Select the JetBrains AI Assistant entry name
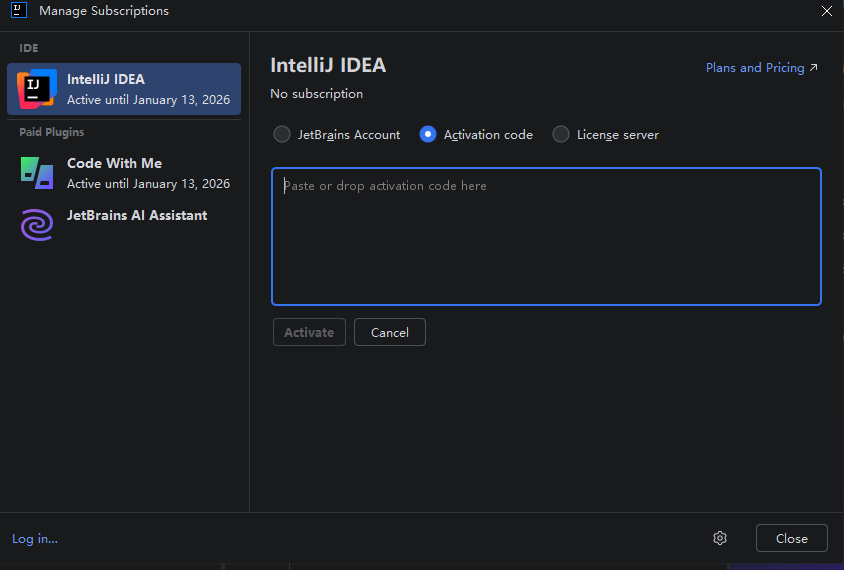 (x=137, y=215)
